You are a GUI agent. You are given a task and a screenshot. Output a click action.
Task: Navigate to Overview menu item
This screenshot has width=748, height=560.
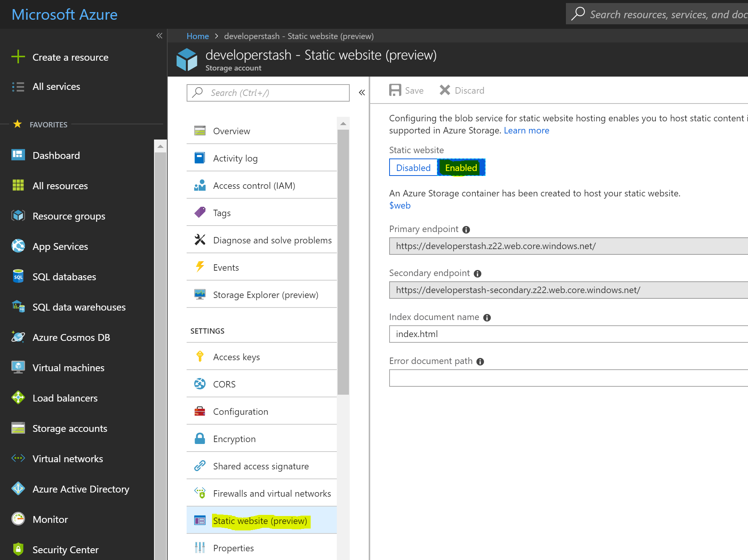[231, 130]
